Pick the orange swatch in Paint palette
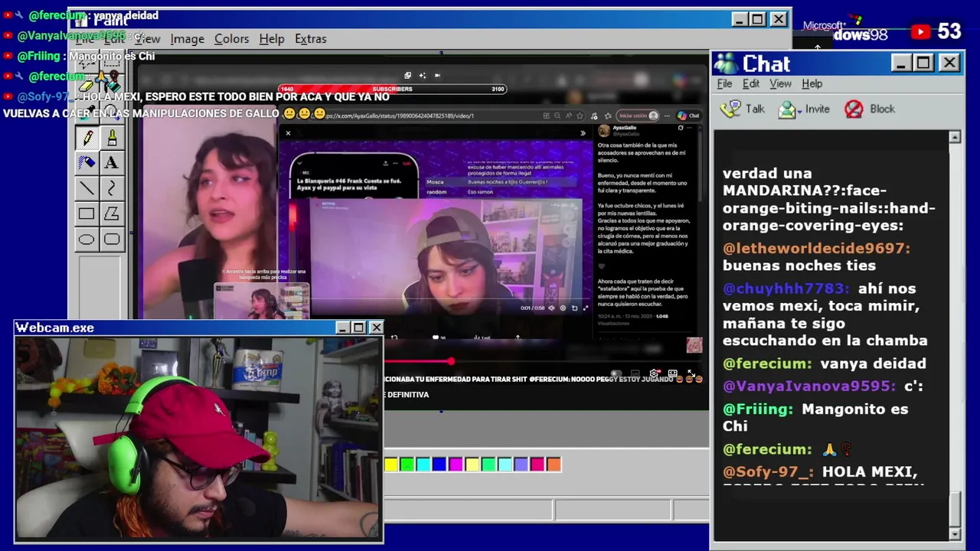Viewport: 980px width, 551px height. coord(554,464)
